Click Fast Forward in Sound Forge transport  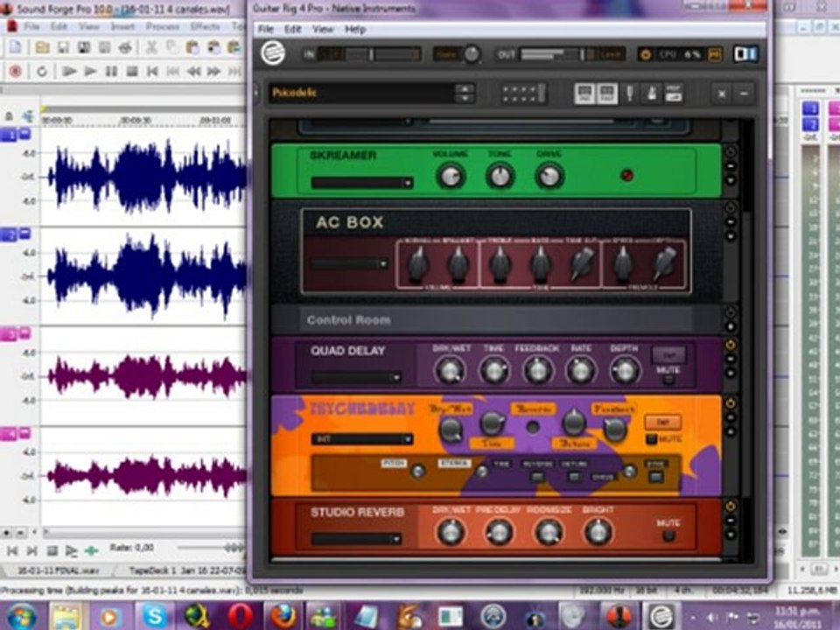click(x=214, y=71)
